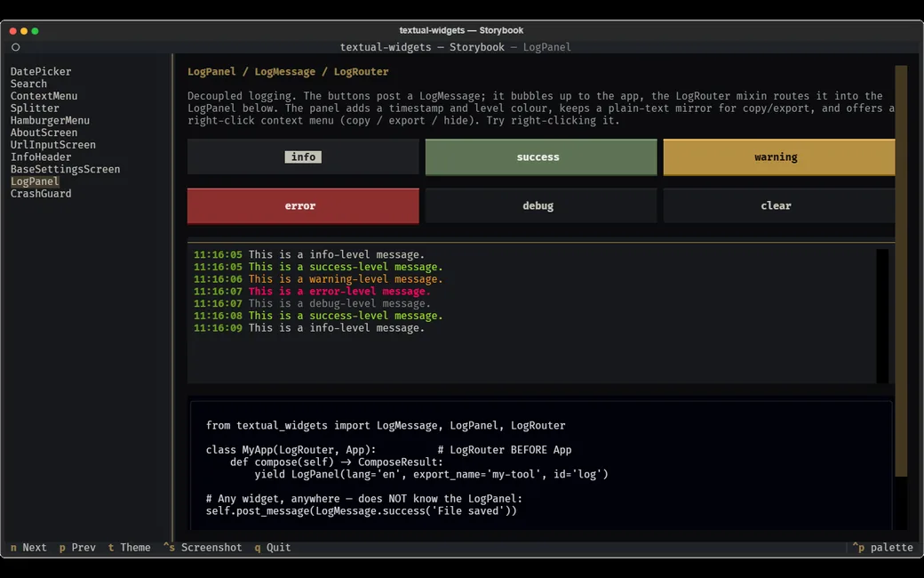
Task: Post an info-level log message
Action: tap(303, 157)
